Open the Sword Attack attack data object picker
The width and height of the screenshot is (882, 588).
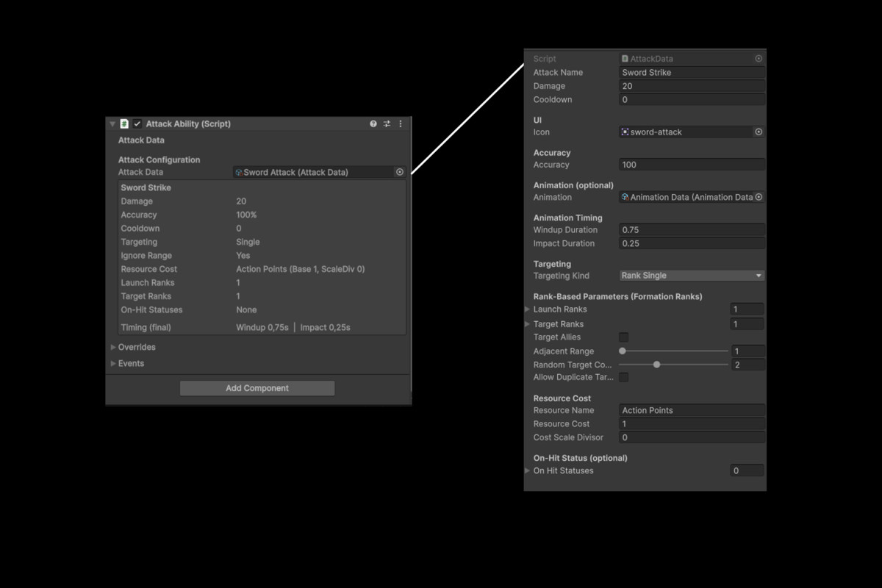pyautogui.click(x=400, y=171)
